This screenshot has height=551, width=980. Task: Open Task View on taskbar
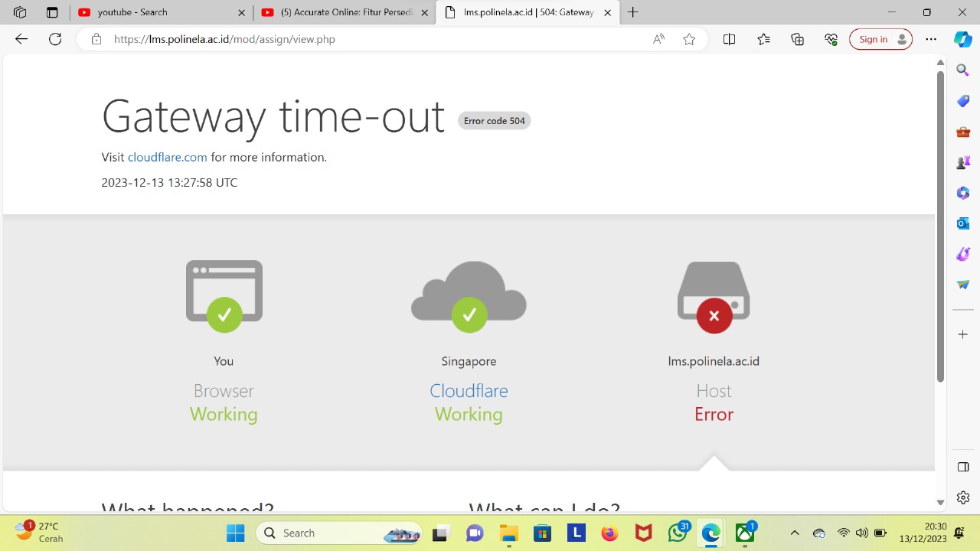click(x=440, y=533)
